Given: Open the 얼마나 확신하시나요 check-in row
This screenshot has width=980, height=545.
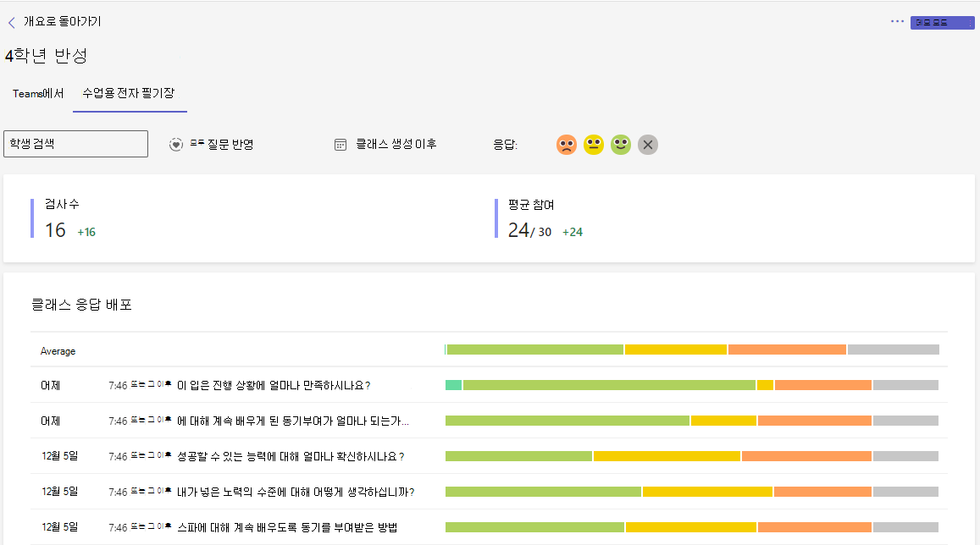Looking at the screenshot, I should click(489, 456).
